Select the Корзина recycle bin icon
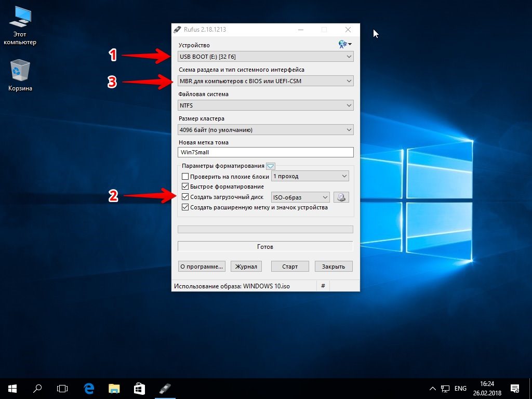 tap(20, 75)
